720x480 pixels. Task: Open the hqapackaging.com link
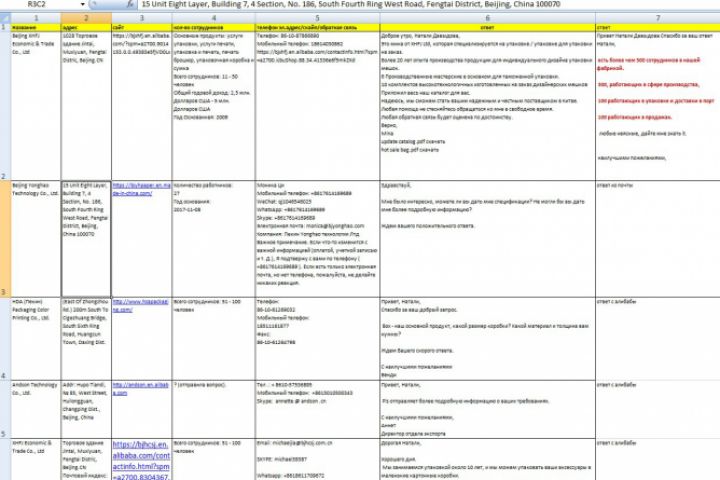click(x=141, y=305)
